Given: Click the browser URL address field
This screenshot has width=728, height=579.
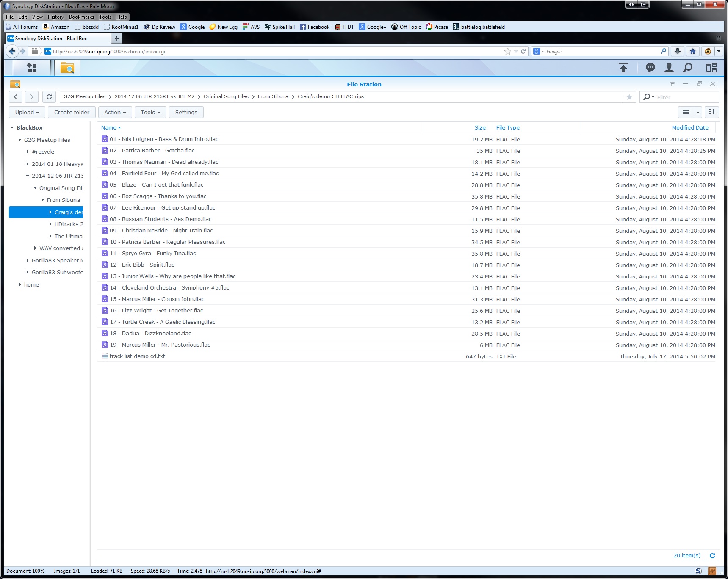Looking at the screenshot, I should pos(275,51).
